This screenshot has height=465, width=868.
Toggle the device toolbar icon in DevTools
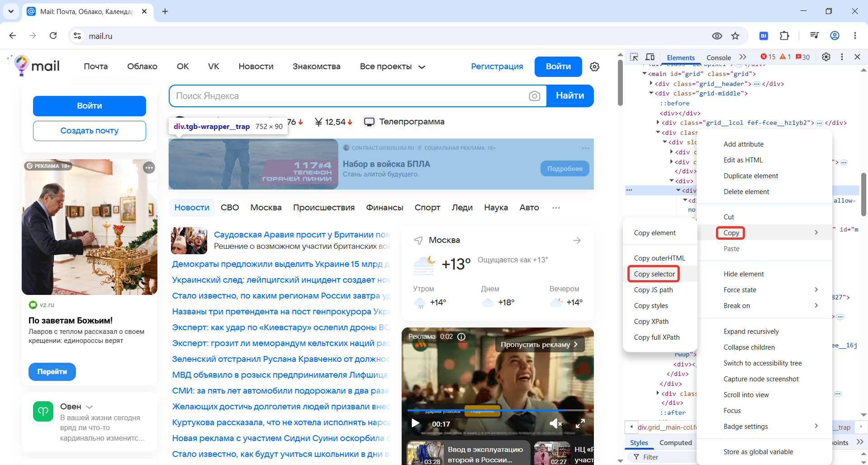click(x=650, y=57)
